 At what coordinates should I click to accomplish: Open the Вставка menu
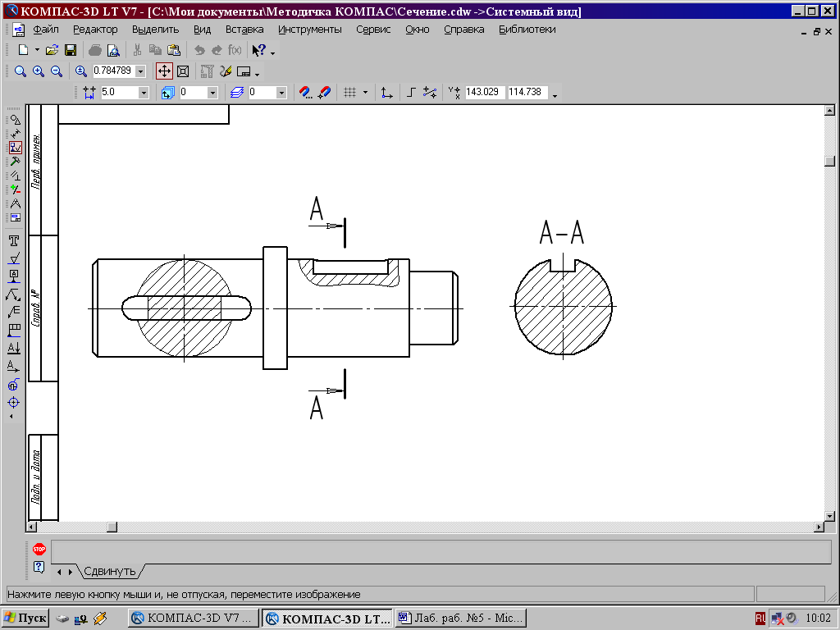pyautogui.click(x=244, y=30)
